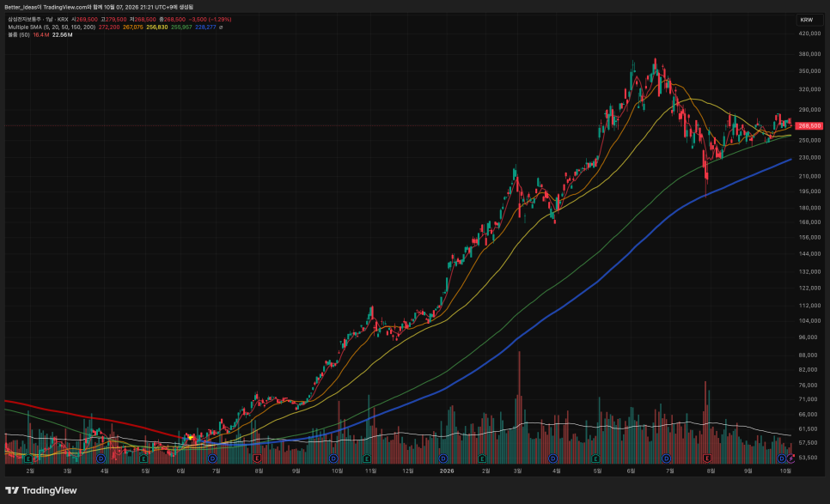Click the purple lightning event marker
830x504 pixels.
pos(790,458)
